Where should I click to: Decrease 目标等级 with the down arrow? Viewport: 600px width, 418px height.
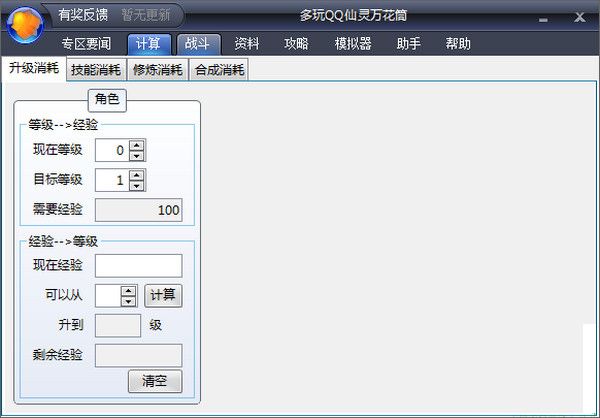(x=137, y=185)
